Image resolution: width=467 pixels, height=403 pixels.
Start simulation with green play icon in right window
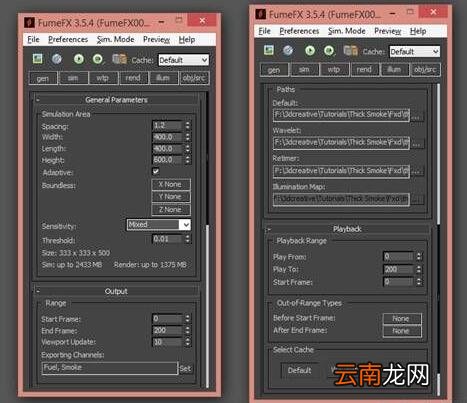(x=310, y=51)
